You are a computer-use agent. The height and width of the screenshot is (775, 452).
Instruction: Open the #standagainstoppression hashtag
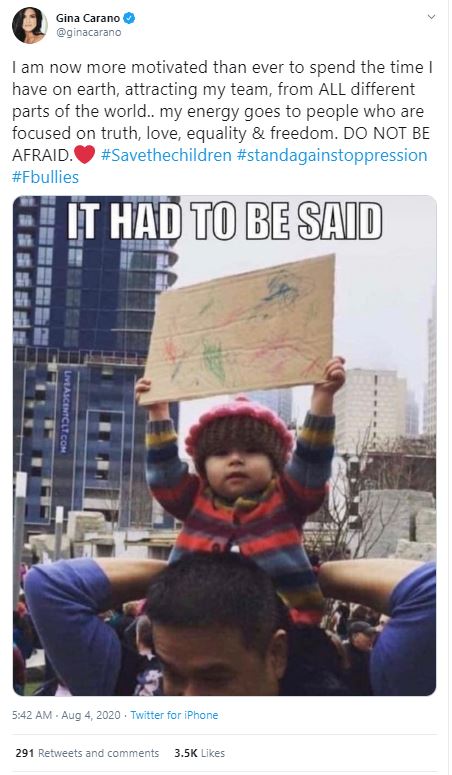(332, 155)
